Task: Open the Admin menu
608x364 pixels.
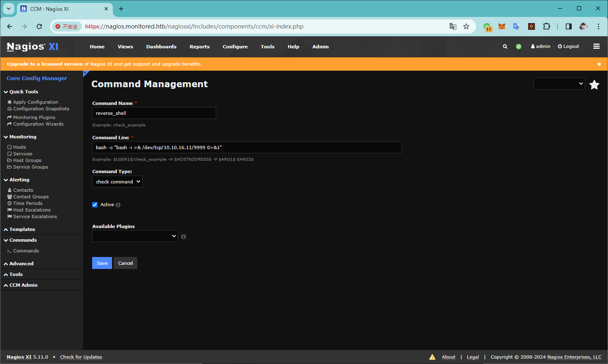Action: coord(320,47)
